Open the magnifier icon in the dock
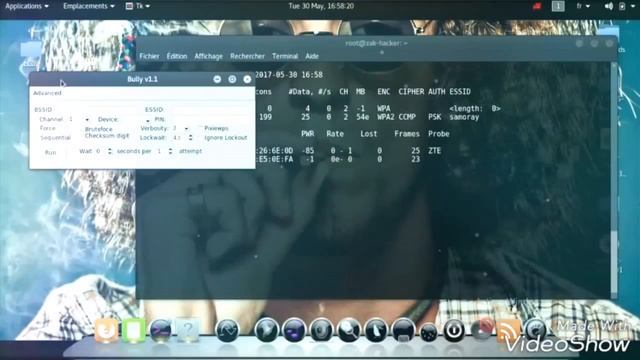640x360 pixels. click(x=348, y=330)
